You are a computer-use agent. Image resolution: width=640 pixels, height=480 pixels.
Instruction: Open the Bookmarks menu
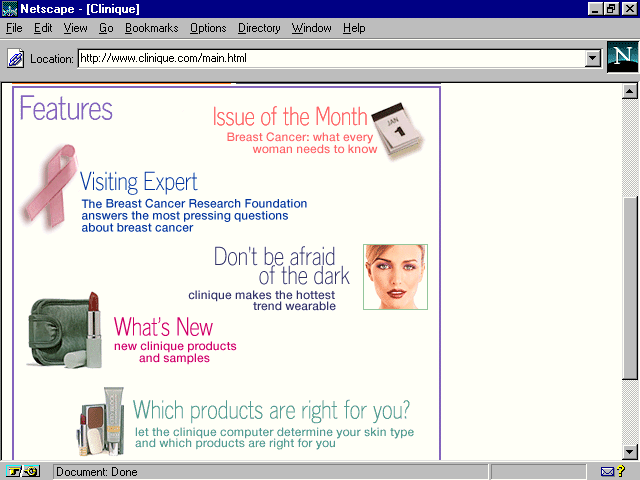coord(149,28)
